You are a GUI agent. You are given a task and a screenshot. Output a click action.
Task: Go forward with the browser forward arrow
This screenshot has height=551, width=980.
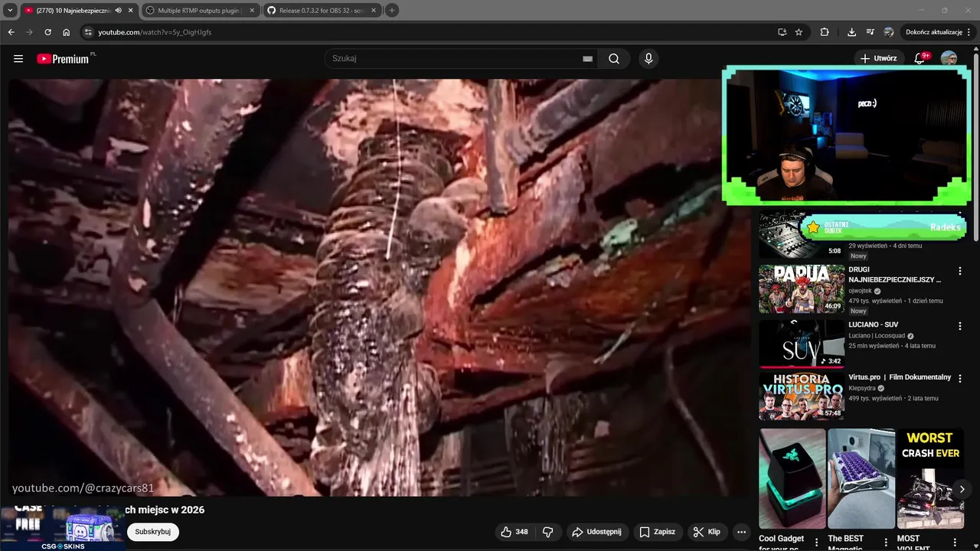tap(29, 32)
